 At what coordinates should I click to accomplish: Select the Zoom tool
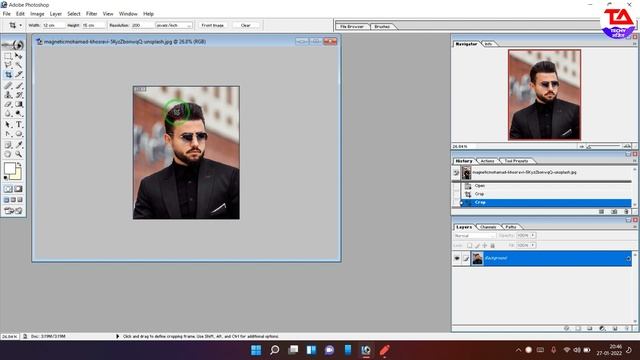click(18, 154)
